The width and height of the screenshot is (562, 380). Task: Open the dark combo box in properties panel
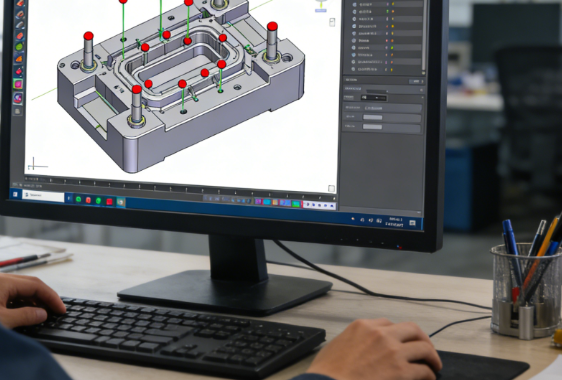[x=373, y=98]
